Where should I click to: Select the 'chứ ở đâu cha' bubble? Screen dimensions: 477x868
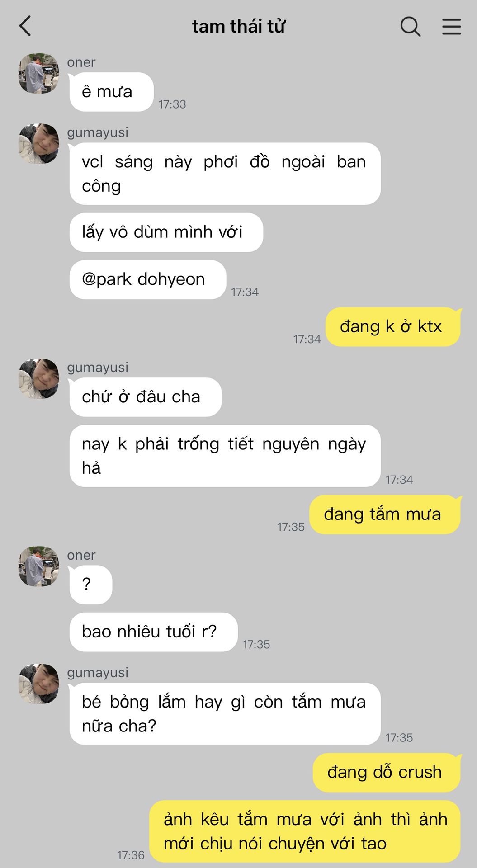pyautogui.click(x=145, y=397)
